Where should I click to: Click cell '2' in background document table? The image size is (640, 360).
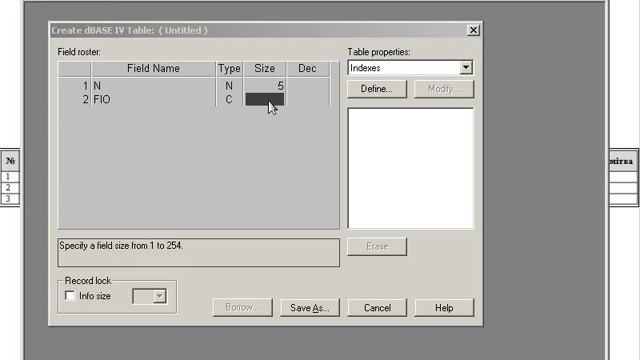pos(9,188)
